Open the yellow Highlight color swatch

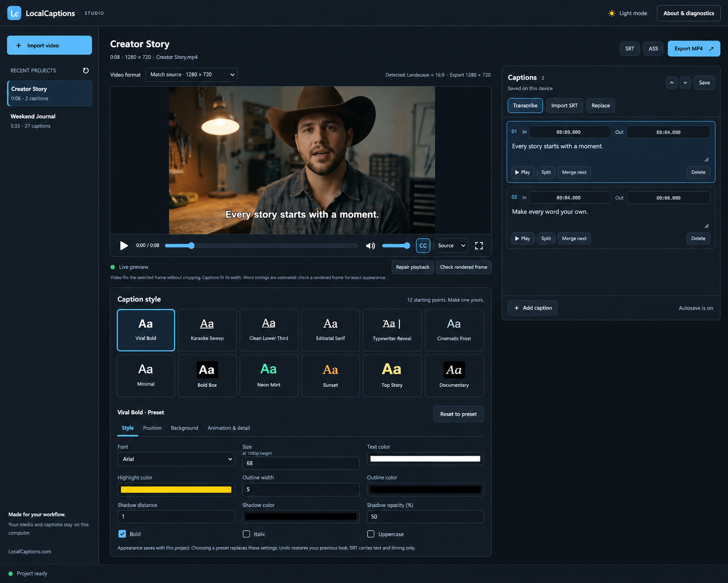[176, 489]
